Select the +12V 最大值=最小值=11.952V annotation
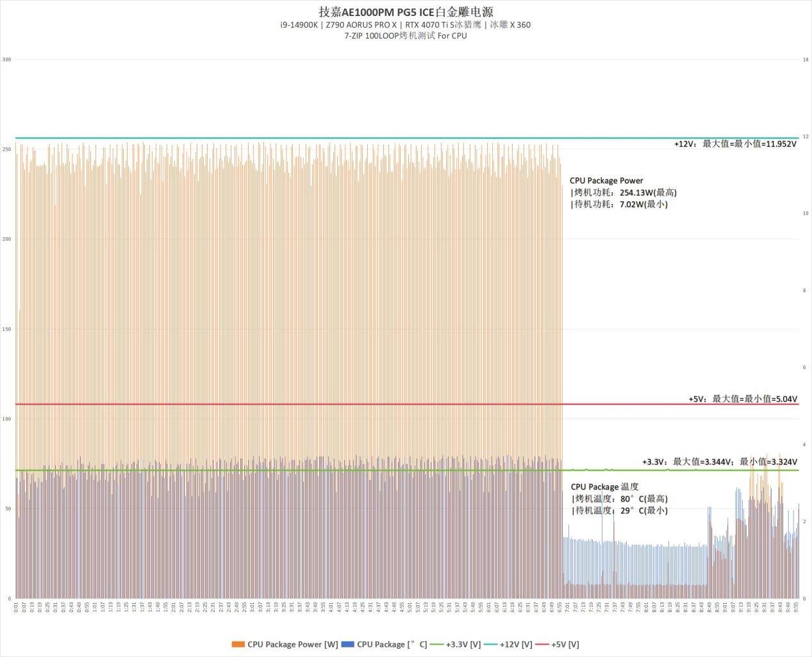This screenshot has height=657, width=812. point(735,144)
